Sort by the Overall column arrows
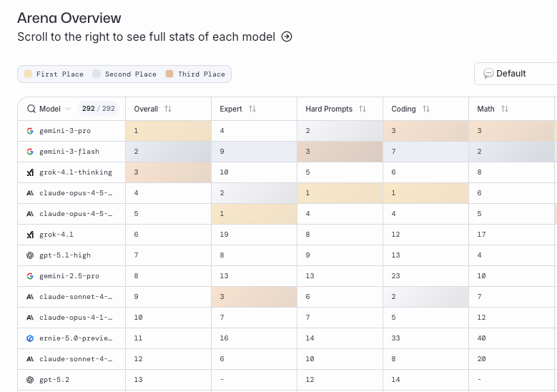Viewport: 557px width, 392px height. click(x=168, y=109)
